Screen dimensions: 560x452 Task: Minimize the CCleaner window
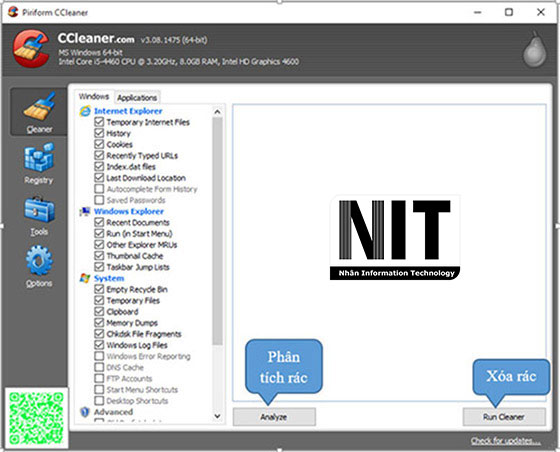point(478,12)
